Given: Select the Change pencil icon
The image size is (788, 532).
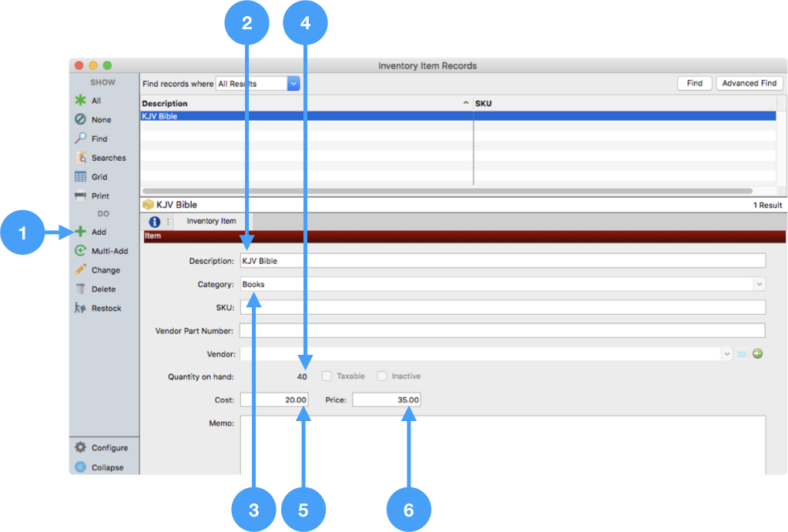Looking at the screenshot, I should (x=80, y=270).
